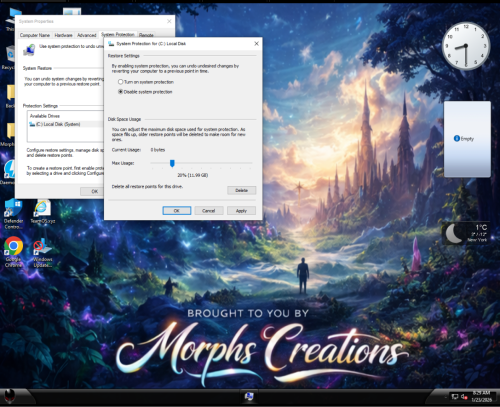
Task: Click the 20% (11.99 GB) usage value
Action: point(193,175)
